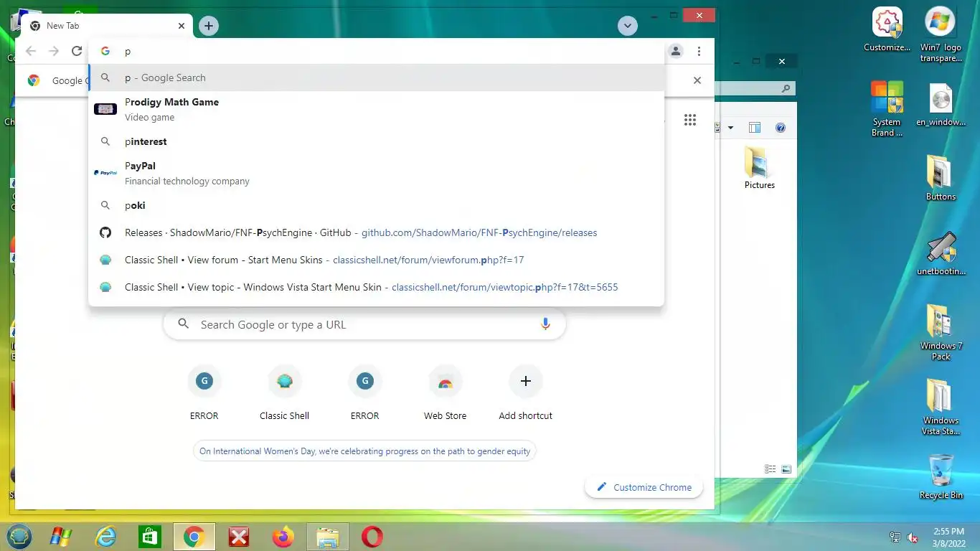Switch Explorer to large icons view button

tap(786, 469)
